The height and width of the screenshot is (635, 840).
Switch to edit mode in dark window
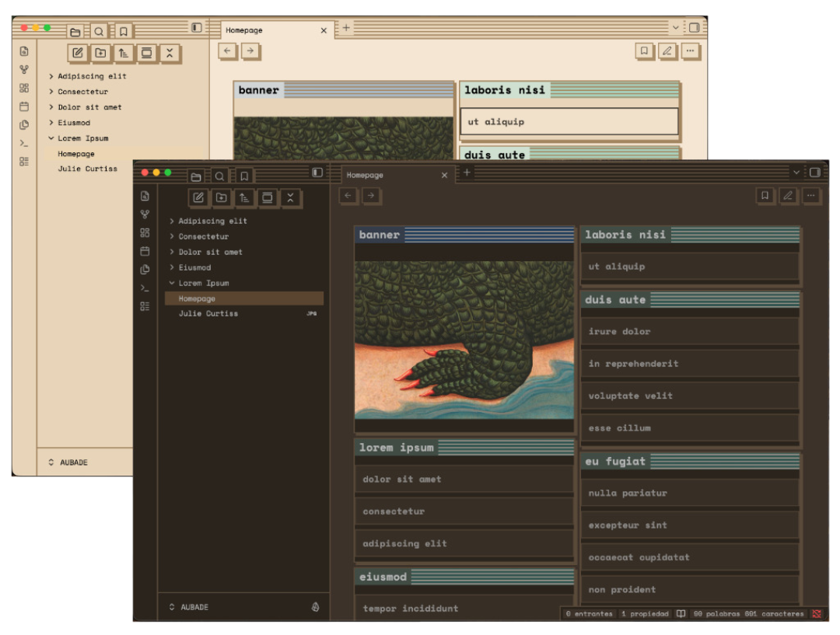788,195
